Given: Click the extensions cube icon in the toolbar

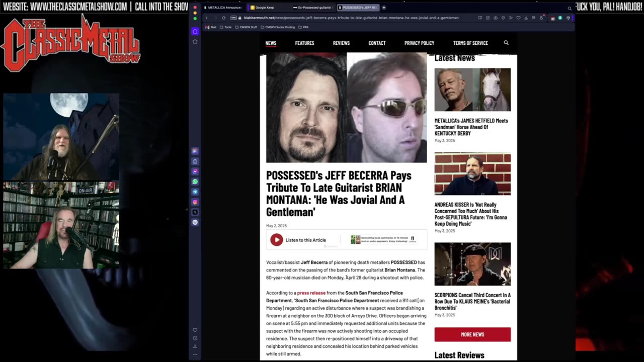Looking at the screenshot, I should click(568, 18).
